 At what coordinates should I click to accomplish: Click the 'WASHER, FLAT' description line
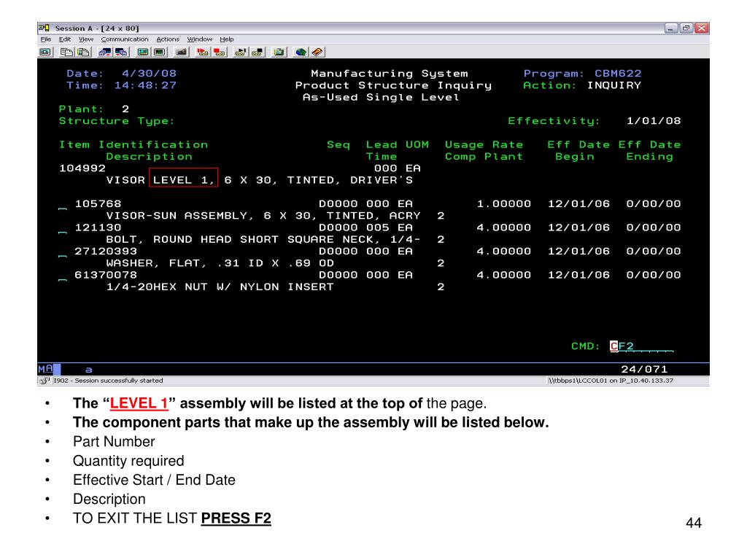pyautogui.click(x=220, y=263)
